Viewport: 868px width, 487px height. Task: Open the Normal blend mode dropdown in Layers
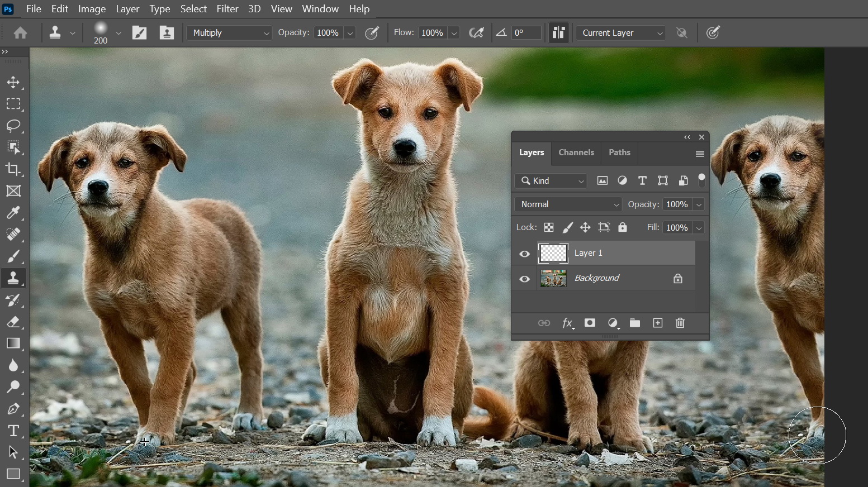[567, 204]
